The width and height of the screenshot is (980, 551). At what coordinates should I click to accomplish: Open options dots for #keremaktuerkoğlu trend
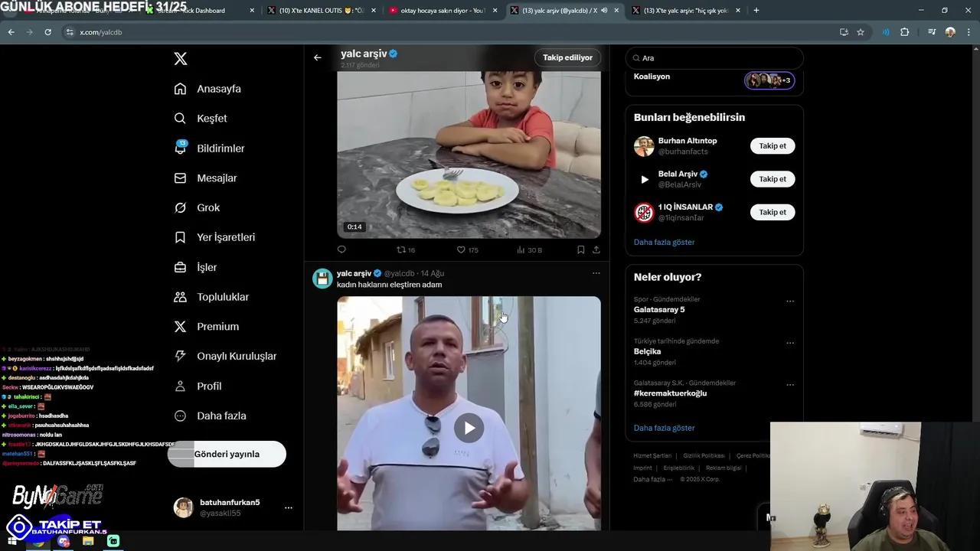790,385
